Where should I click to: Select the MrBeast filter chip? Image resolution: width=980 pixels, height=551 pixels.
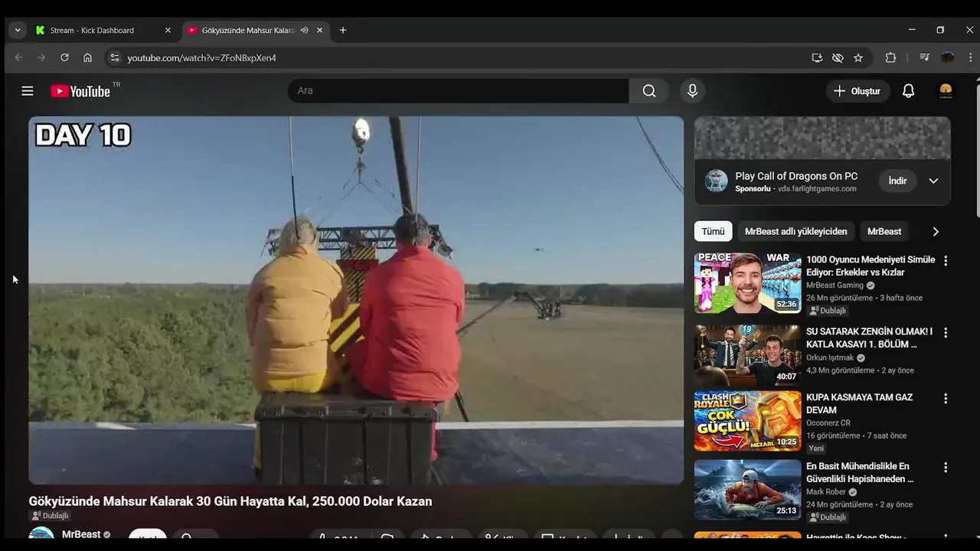pyautogui.click(x=884, y=231)
